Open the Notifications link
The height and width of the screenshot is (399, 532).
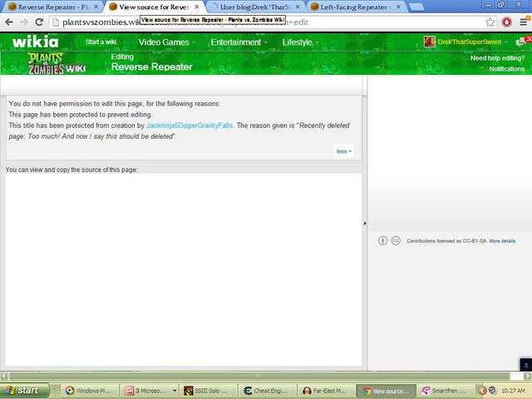coord(506,69)
